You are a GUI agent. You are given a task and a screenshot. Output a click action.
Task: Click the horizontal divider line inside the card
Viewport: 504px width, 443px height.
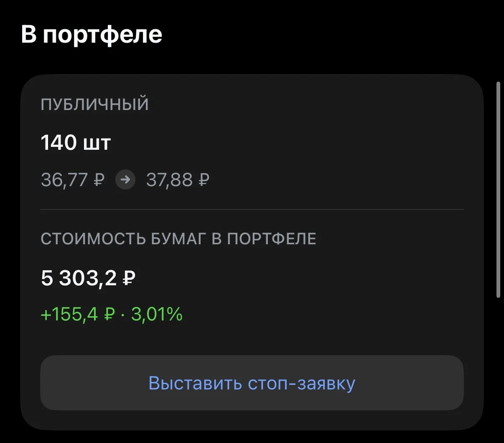pos(252,209)
